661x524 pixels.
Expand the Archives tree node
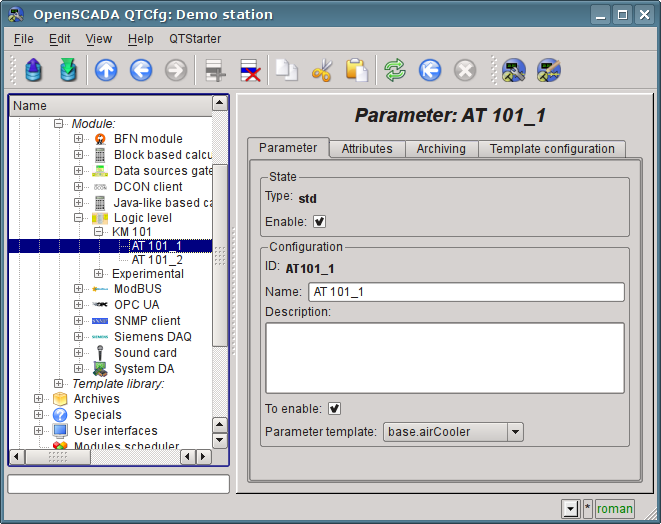pos(39,399)
